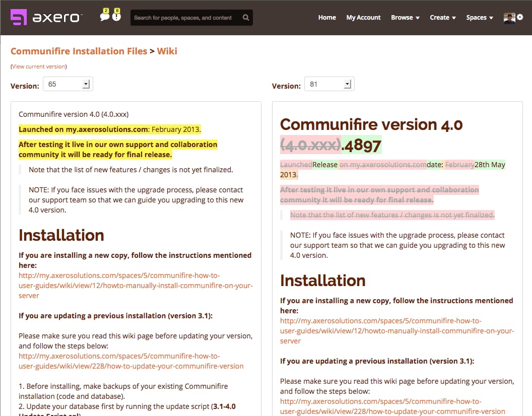Click right panel 'NOTE: If you face issues' paragraph
The image size is (532, 416).
(397, 245)
